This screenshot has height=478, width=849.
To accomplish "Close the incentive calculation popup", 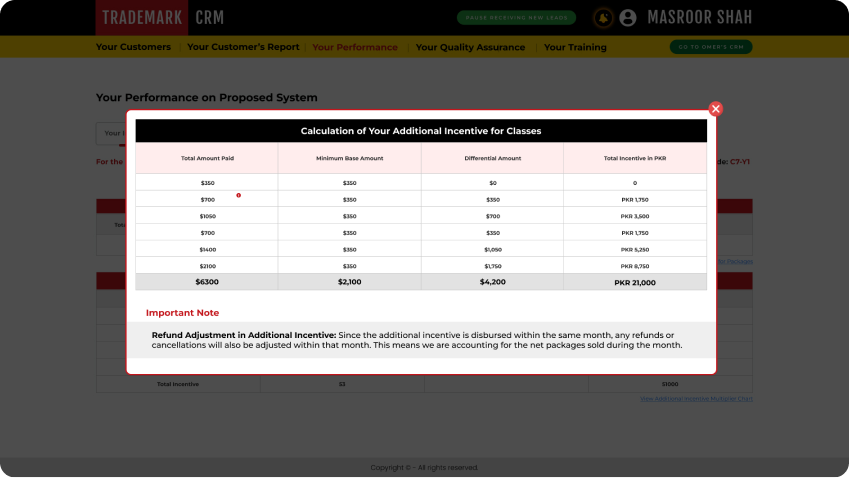I will (x=715, y=109).
